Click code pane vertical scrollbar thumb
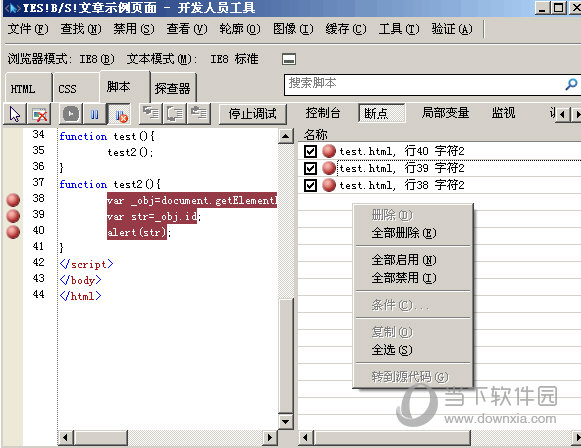 [x=285, y=356]
